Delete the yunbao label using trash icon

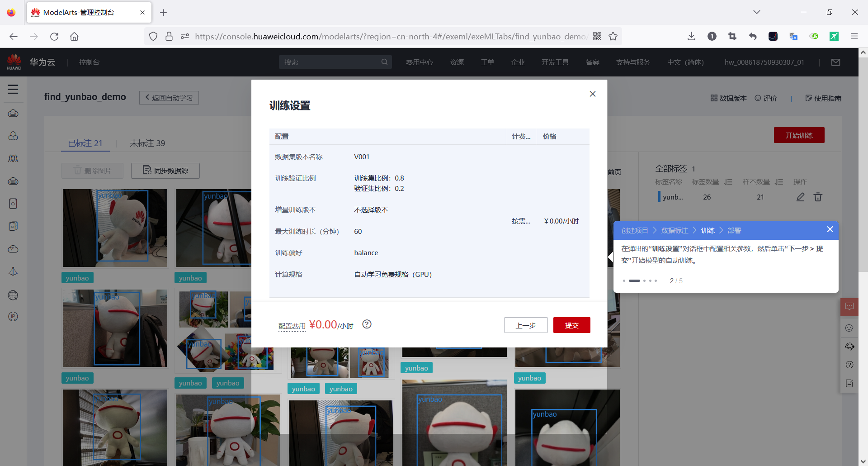point(818,197)
